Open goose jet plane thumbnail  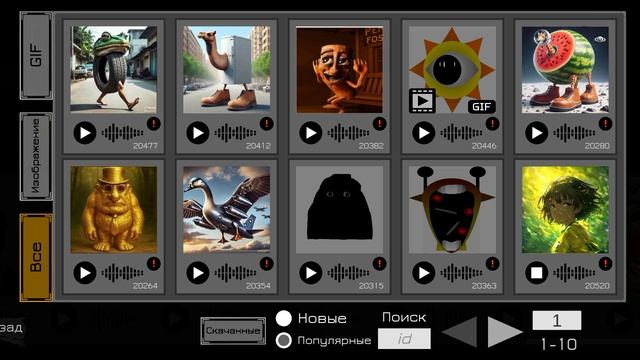[x=227, y=209]
